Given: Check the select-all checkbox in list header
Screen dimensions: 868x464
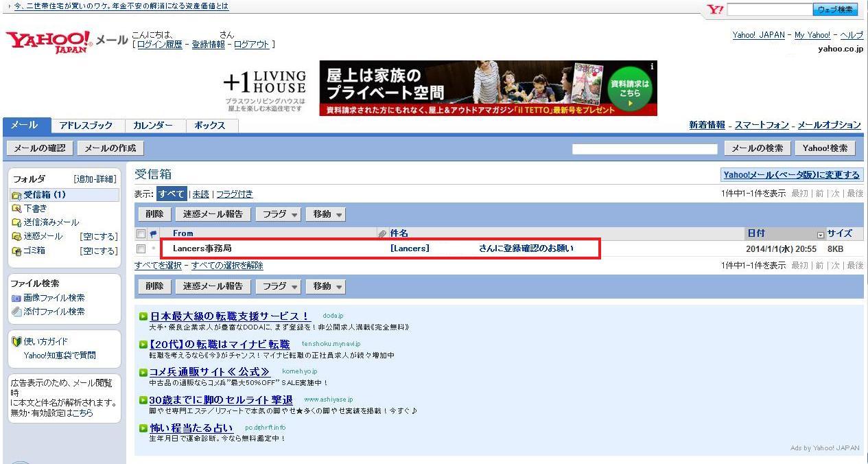Looking at the screenshot, I should (x=141, y=234).
